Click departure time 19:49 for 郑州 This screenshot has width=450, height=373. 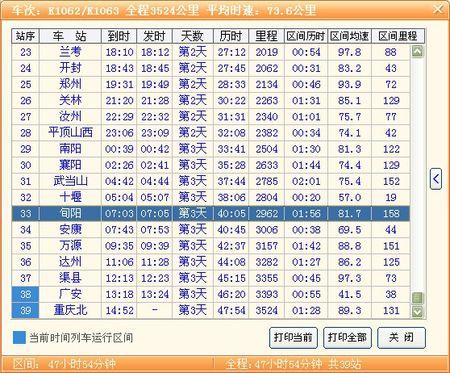[155, 84]
